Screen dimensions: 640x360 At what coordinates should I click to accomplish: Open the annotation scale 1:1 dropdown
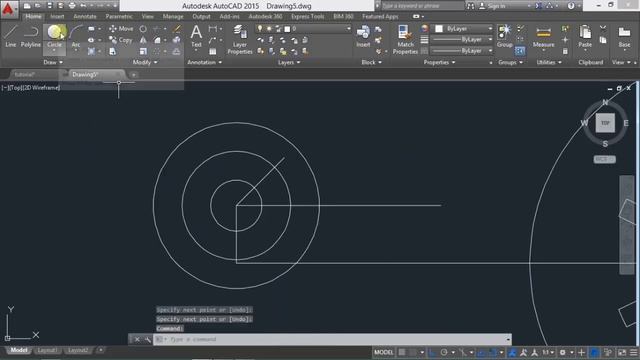548,352
